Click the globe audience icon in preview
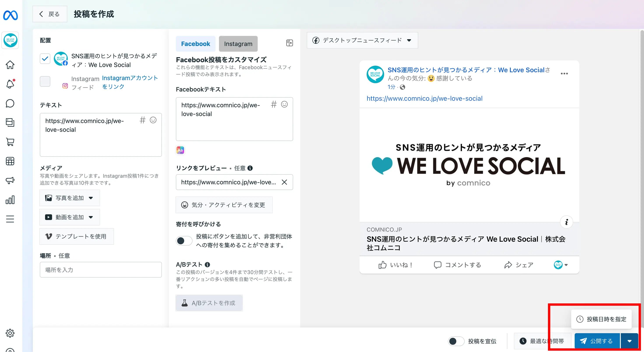This screenshot has height=352, width=644. pos(402,87)
